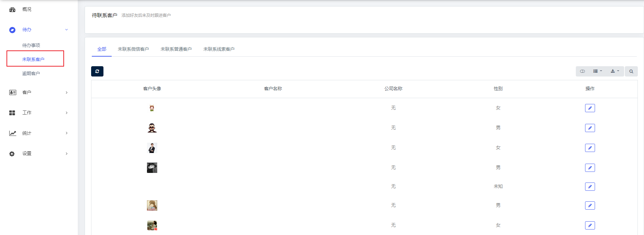Click the 公司名称 column header
The image size is (644, 235).
click(393, 89)
